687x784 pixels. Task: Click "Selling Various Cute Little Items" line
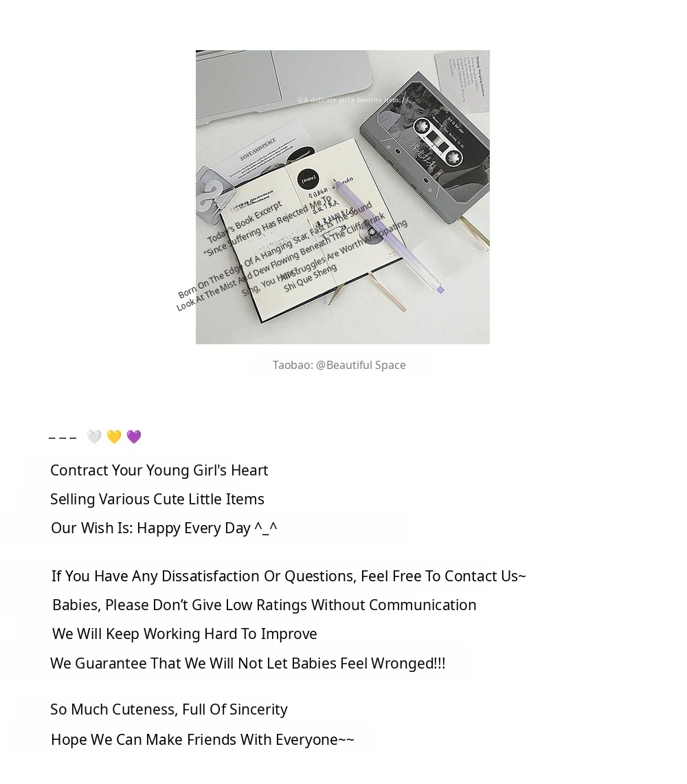[157, 499]
